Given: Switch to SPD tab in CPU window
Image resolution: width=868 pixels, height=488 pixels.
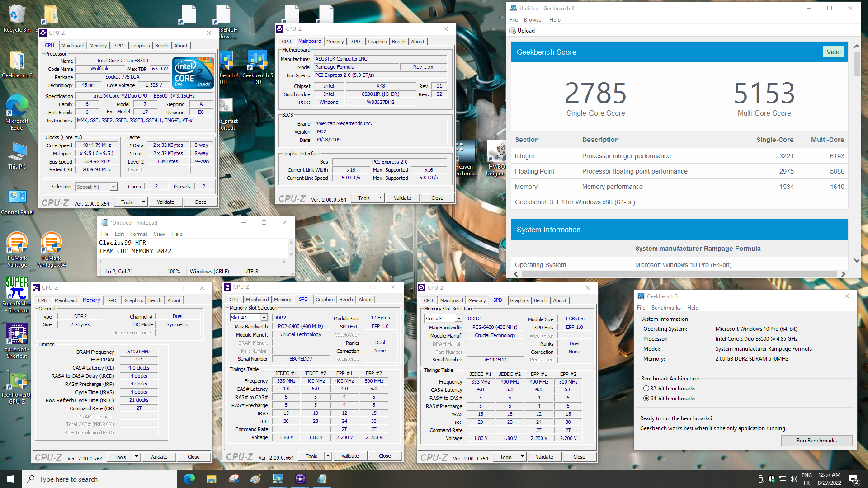Looking at the screenshot, I should [x=118, y=46].
